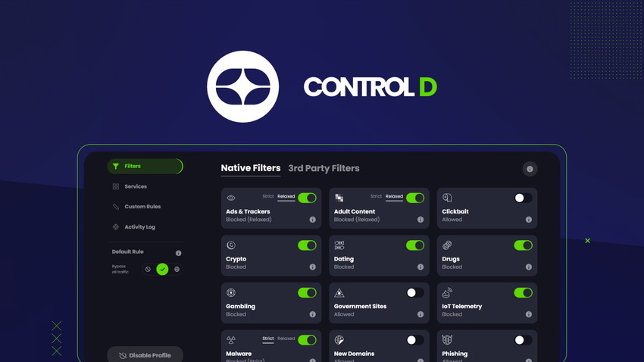Click the Control D logo
Screen dimensions: 644x362
[x=242, y=86]
